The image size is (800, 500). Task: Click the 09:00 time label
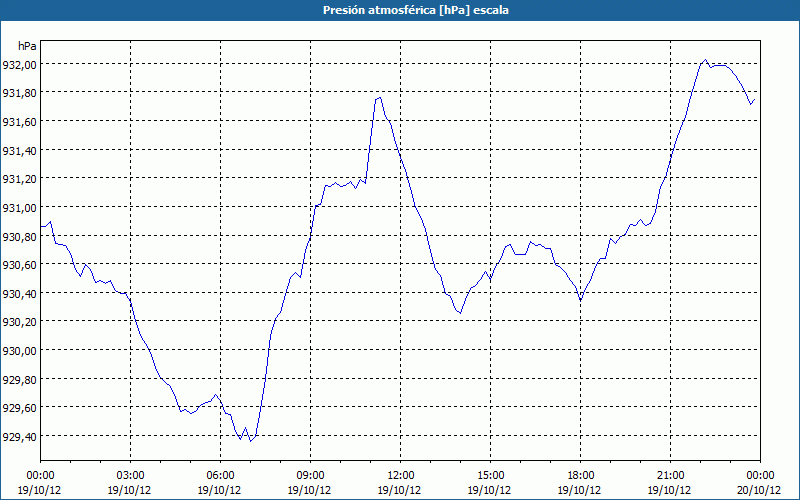[310, 476]
